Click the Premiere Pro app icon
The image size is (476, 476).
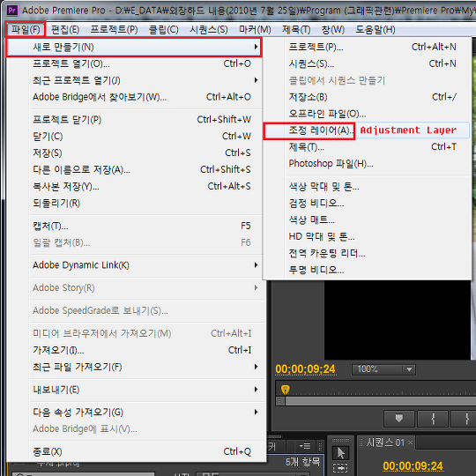tap(11, 11)
